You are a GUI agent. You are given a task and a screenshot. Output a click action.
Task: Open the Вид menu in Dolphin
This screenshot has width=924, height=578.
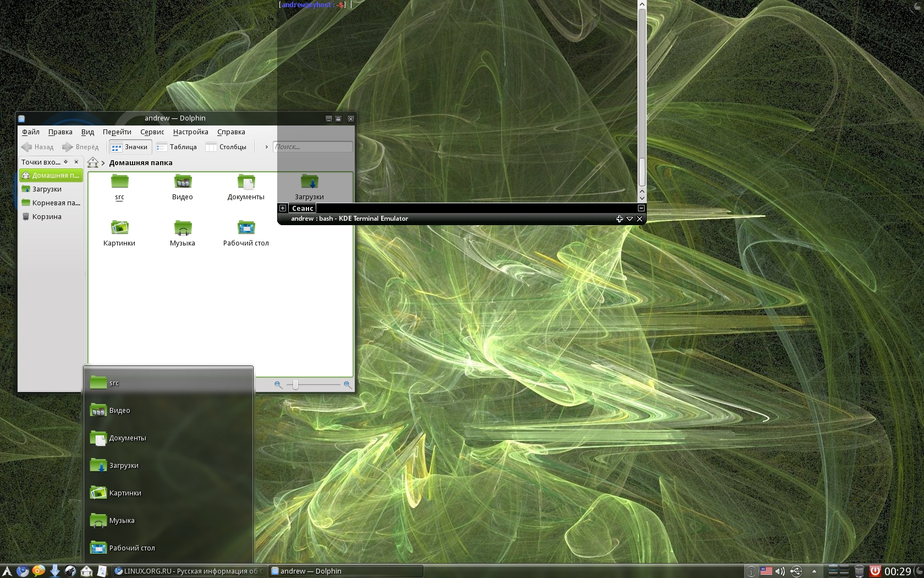click(88, 132)
